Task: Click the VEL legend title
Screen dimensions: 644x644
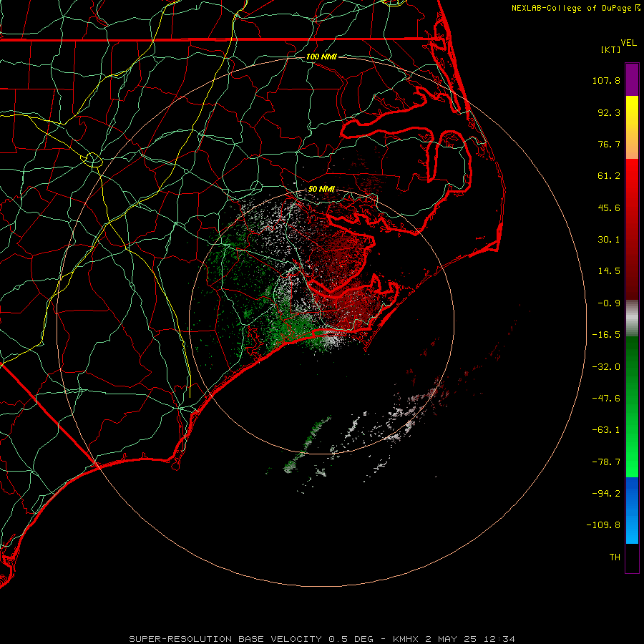Action: [x=629, y=43]
